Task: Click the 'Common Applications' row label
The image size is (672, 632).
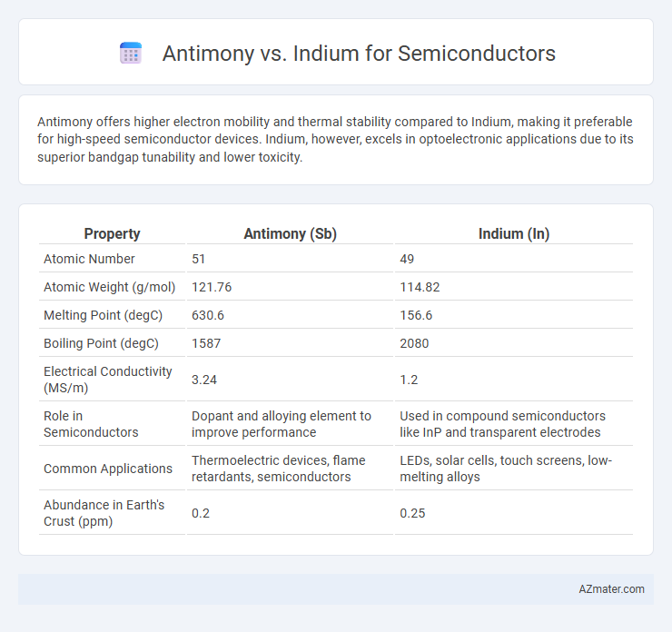Action: pos(107,469)
